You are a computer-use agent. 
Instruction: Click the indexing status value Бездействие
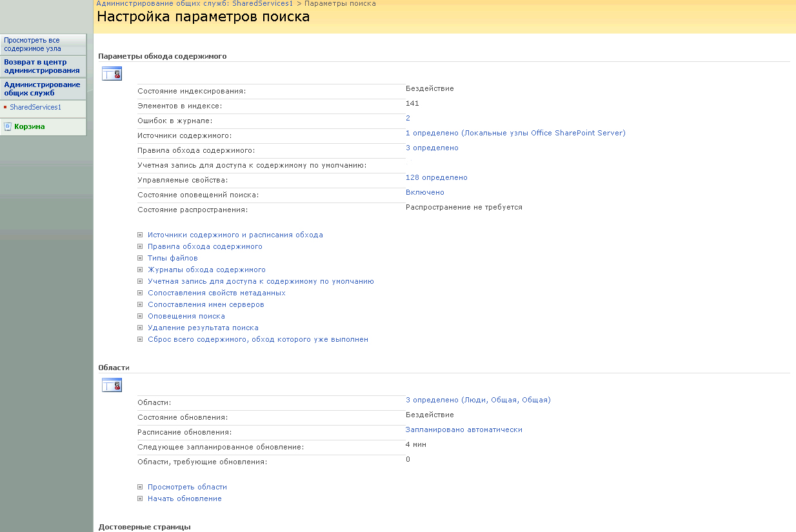(430, 88)
